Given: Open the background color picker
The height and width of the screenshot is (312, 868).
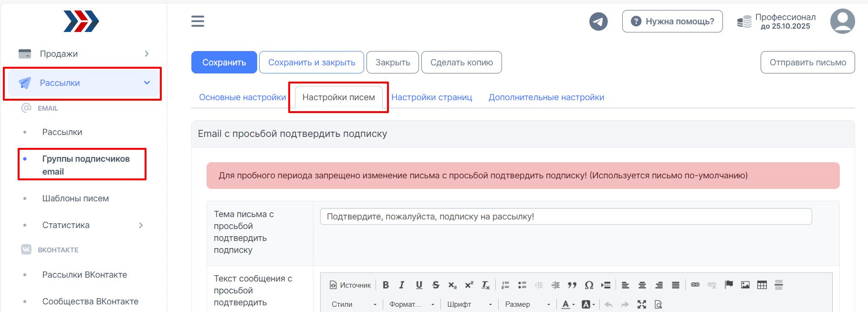Looking at the screenshot, I should [x=588, y=304].
